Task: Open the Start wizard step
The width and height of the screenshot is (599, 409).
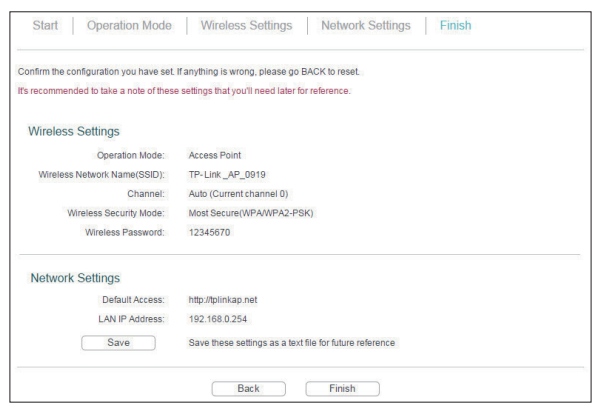Action: tap(45, 26)
